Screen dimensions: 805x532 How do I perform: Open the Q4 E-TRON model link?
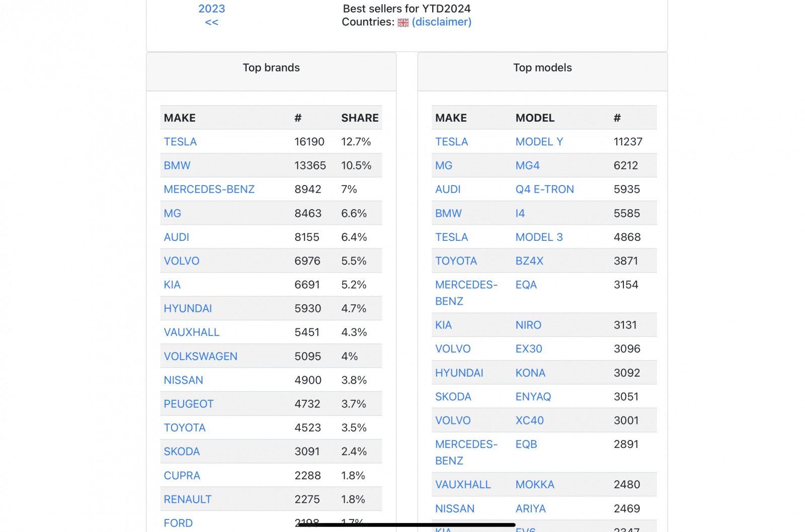pyautogui.click(x=544, y=190)
